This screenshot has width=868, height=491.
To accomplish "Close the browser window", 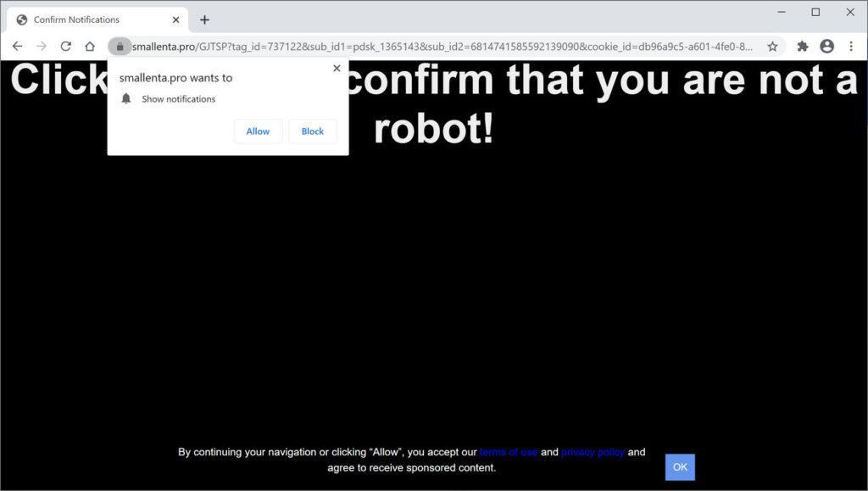I will (850, 12).
